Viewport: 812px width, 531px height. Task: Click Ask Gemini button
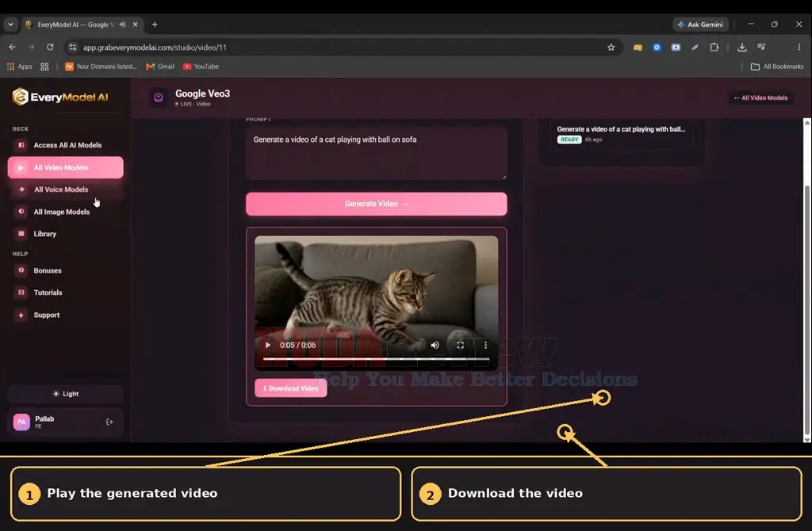[700, 25]
